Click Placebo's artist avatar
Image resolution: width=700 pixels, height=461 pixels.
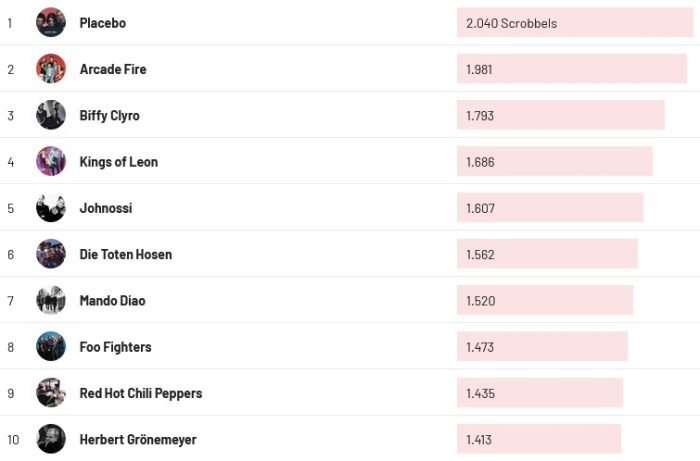[x=51, y=22]
